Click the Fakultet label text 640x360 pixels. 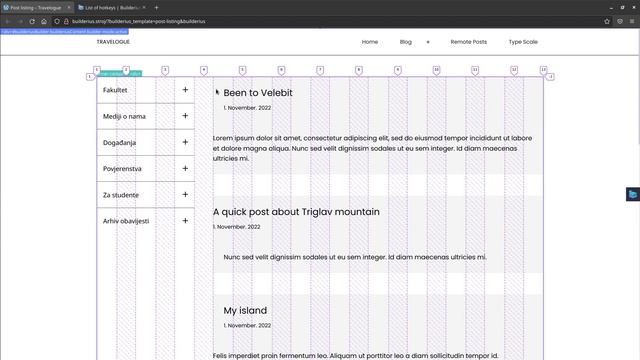coord(115,90)
